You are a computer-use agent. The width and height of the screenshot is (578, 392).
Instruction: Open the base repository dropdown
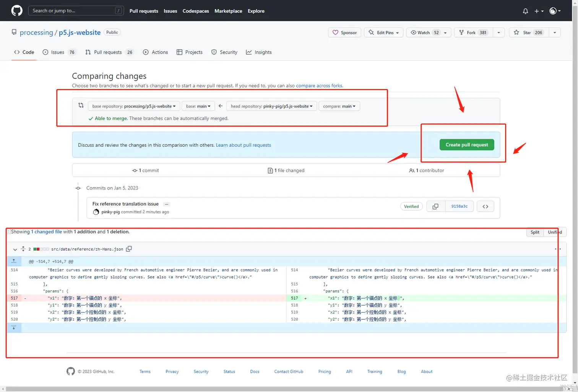(x=134, y=106)
